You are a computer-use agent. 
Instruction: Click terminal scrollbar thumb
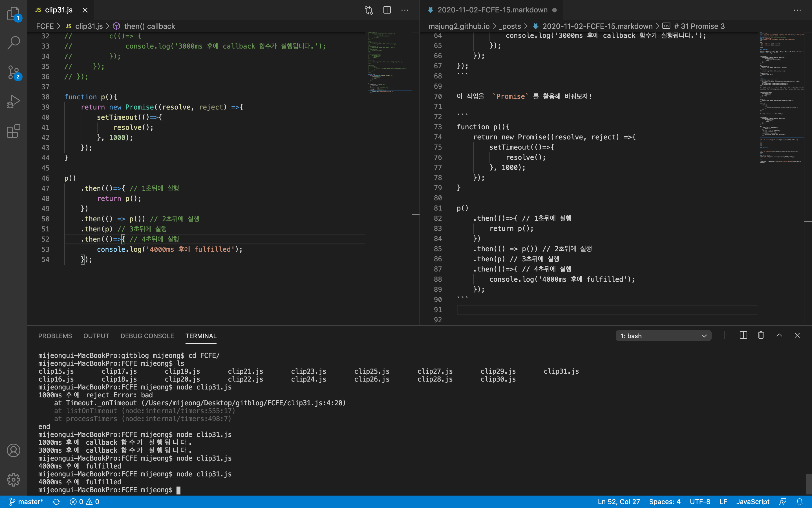coord(809,484)
